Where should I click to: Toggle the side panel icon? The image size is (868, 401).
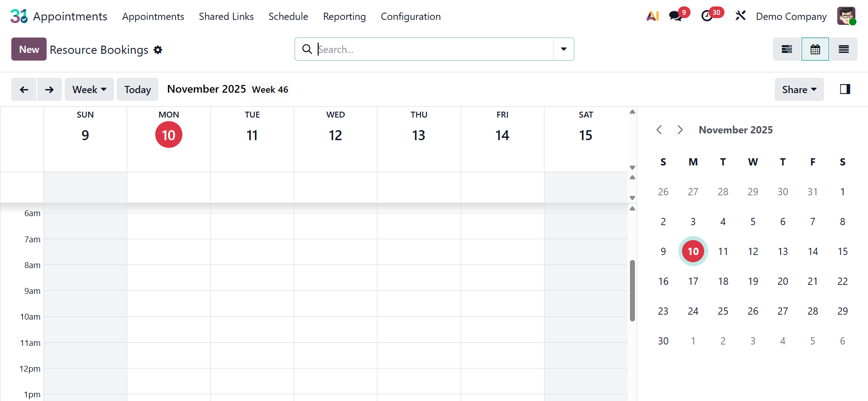[845, 89]
